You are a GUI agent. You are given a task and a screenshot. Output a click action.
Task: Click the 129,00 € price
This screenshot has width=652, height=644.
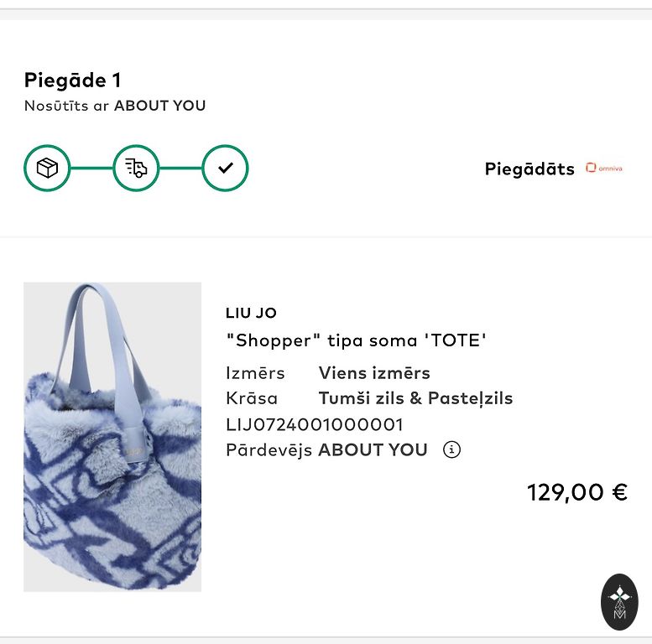tap(576, 492)
